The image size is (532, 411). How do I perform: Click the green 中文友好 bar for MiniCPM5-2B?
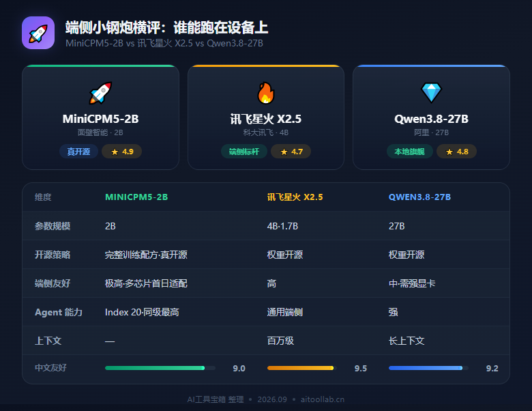155,368
